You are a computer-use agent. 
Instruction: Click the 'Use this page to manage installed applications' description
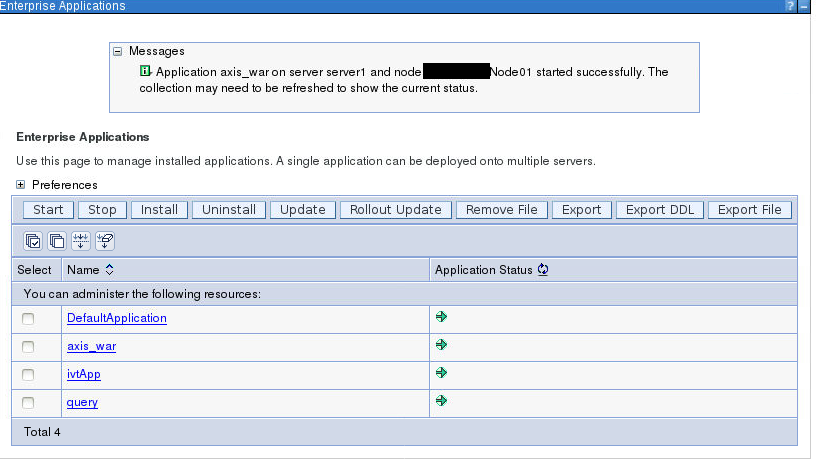pos(306,161)
